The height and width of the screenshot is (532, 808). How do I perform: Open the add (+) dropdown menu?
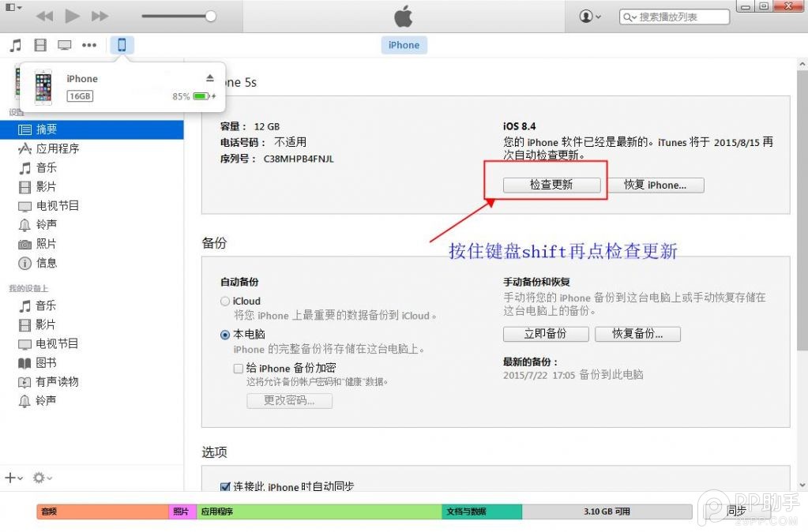13,478
